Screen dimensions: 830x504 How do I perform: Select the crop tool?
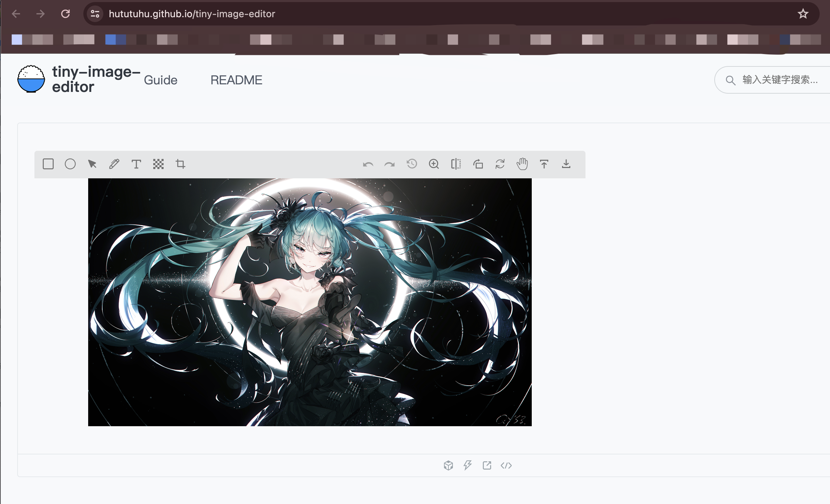tap(180, 164)
